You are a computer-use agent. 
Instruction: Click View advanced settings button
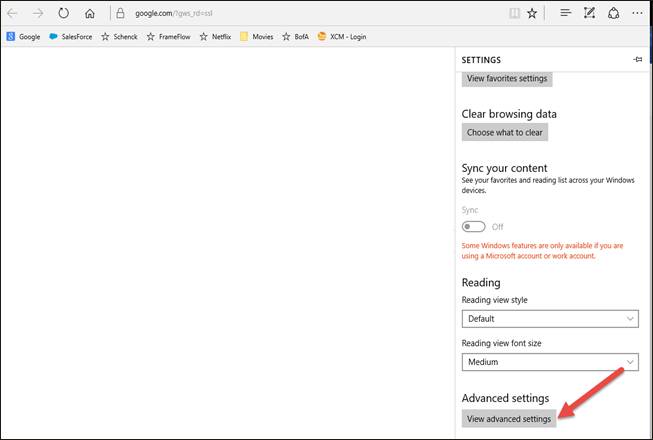pos(509,418)
